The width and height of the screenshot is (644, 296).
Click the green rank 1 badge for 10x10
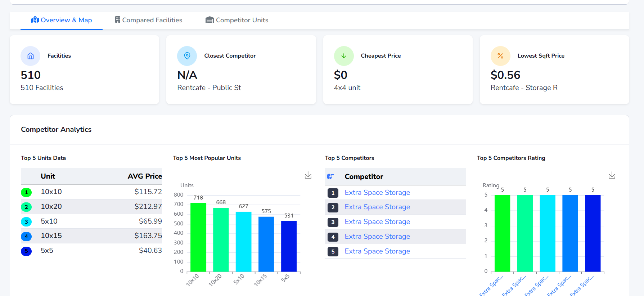pyautogui.click(x=26, y=192)
